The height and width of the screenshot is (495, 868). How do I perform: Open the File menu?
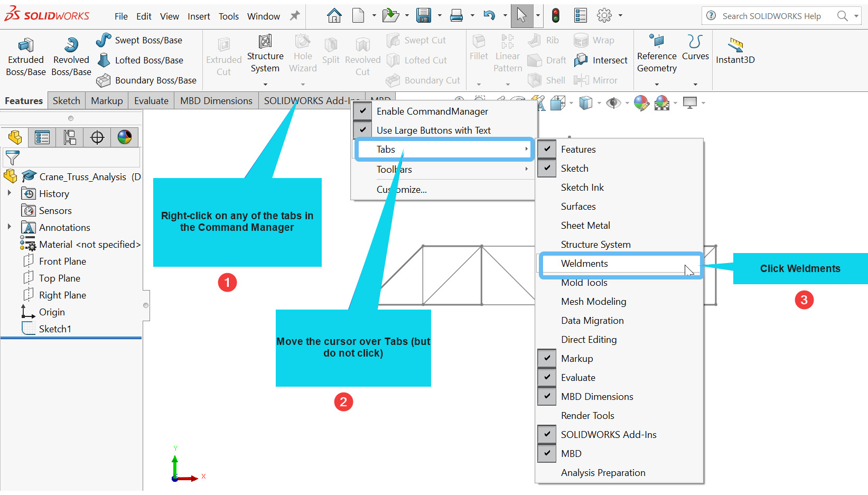(121, 16)
